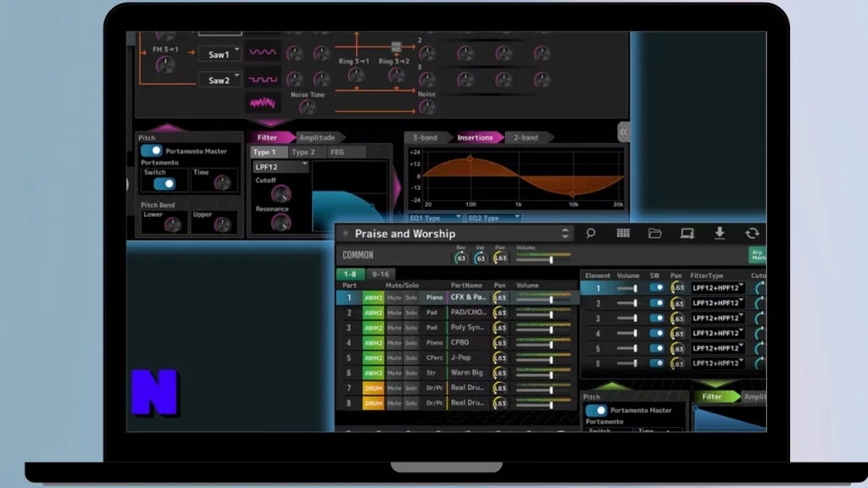Toggle the SW switch for Element 1
The image size is (868, 488).
point(657,288)
